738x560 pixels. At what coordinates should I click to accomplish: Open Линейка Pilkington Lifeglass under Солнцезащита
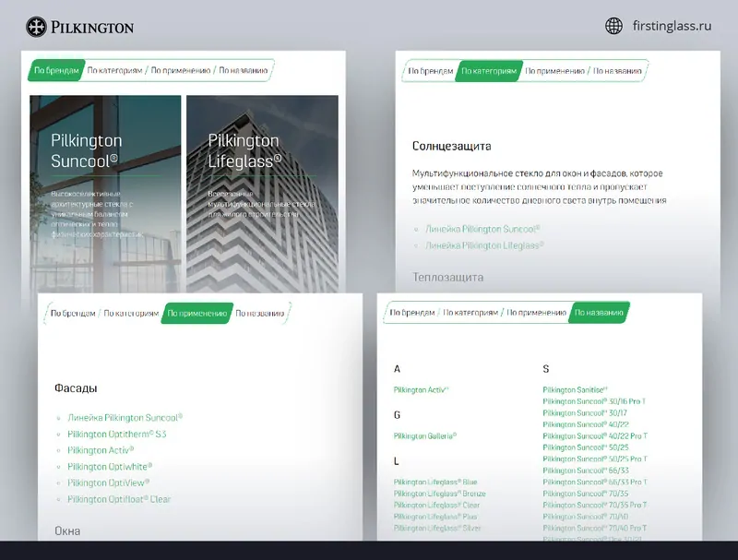click(x=484, y=245)
